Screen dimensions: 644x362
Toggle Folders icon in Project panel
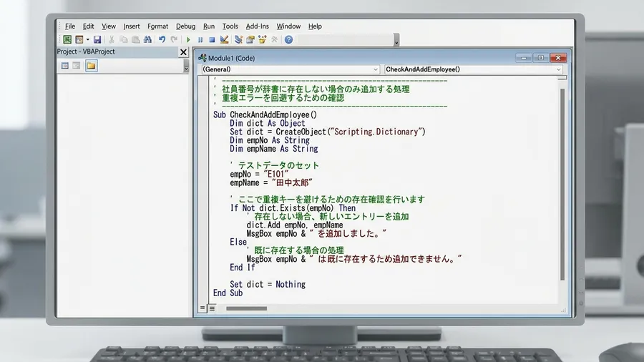click(91, 66)
